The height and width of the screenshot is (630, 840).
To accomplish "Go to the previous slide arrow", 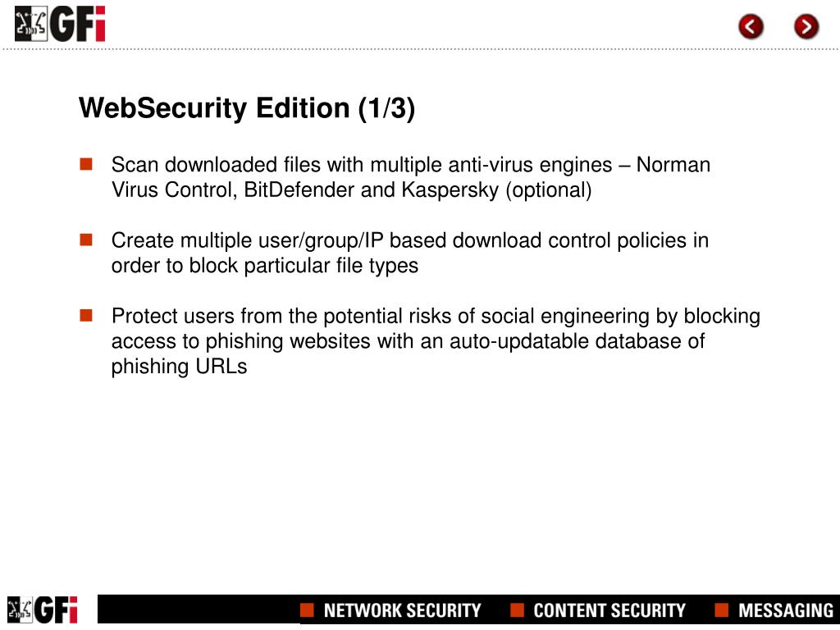I will coord(751,26).
